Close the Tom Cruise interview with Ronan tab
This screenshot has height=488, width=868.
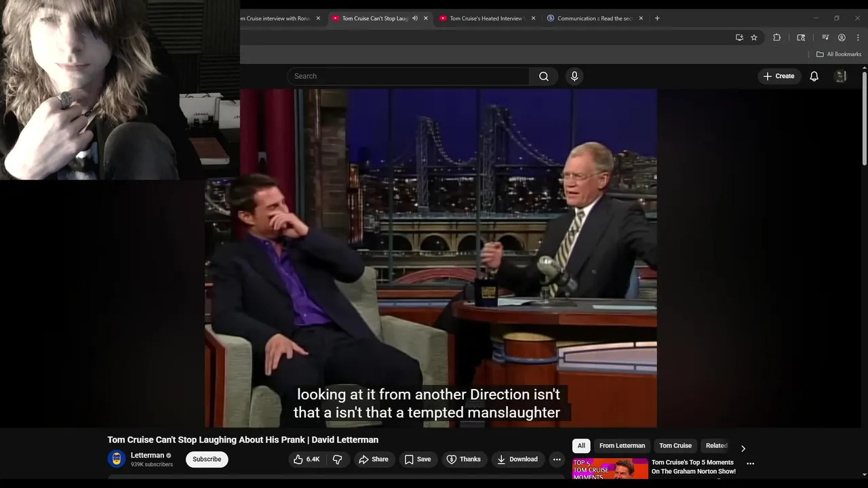click(x=318, y=18)
